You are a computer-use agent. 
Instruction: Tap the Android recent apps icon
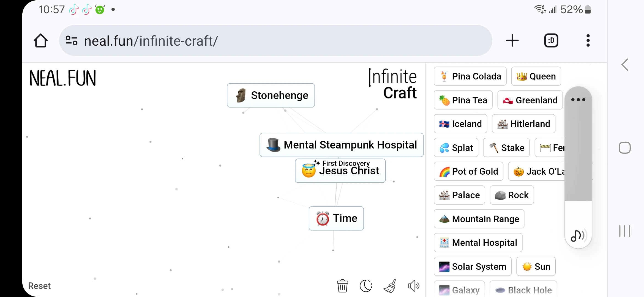coord(625,231)
